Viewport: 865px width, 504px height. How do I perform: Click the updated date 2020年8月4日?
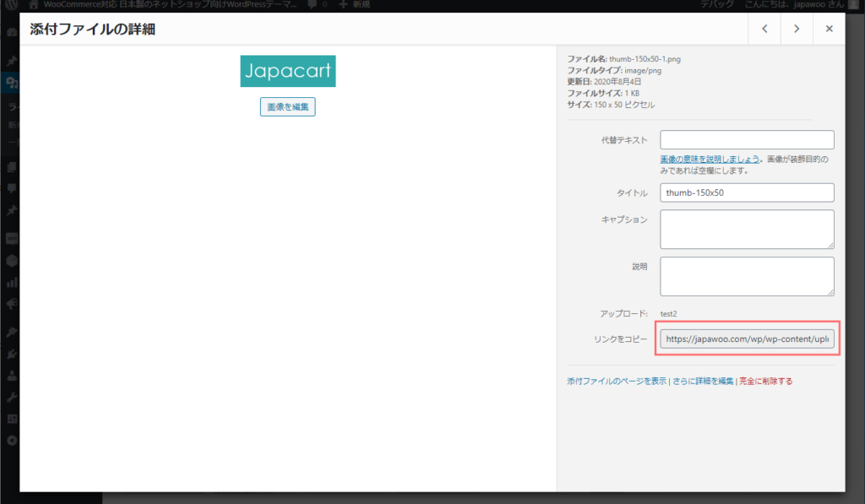[x=617, y=82]
